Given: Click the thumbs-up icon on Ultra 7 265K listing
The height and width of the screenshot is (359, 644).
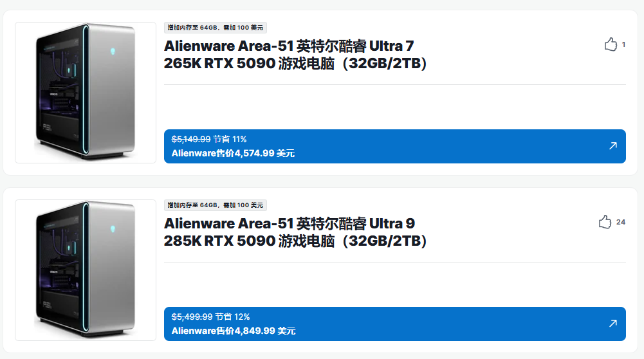Looking at the screenshot, I should pyautogui.click(x=611, y=44).
